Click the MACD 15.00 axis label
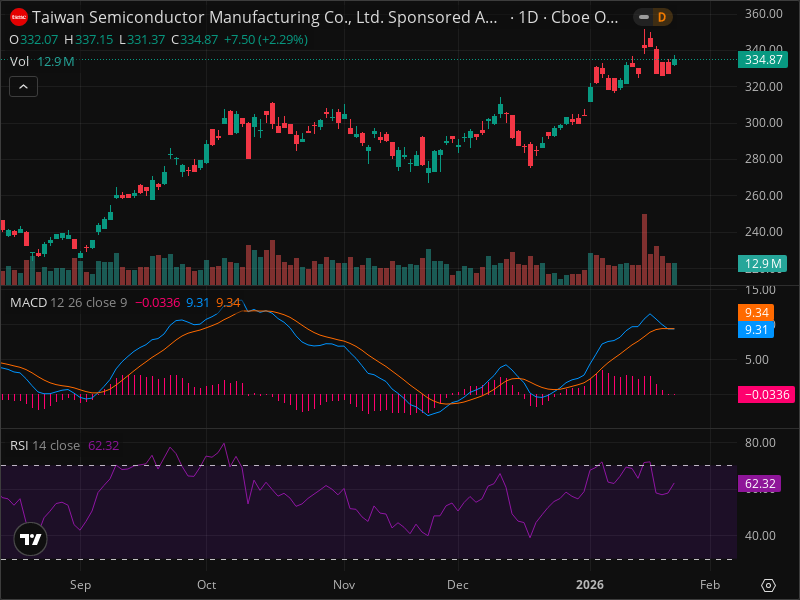This screenshot has width=800, height=600. tap(760, 290)
